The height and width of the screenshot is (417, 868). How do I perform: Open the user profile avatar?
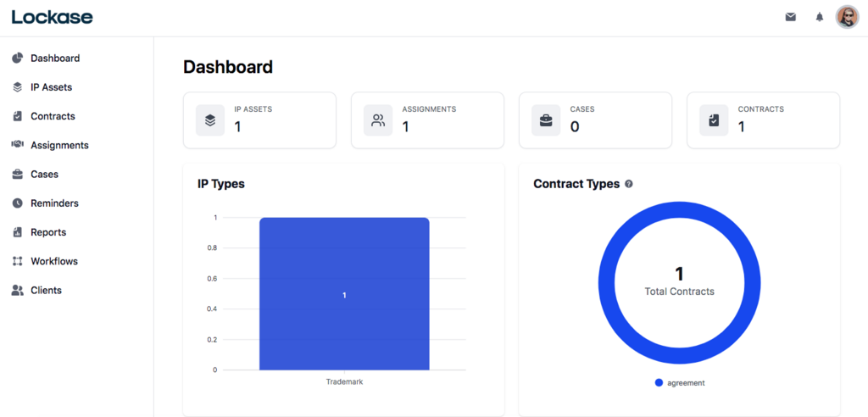847,17
